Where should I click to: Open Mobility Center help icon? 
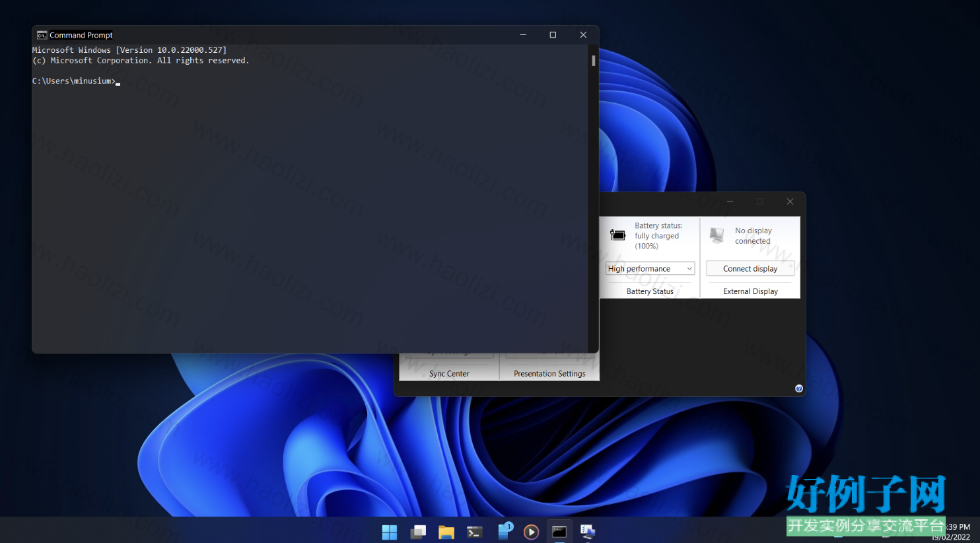coord(799,388)
